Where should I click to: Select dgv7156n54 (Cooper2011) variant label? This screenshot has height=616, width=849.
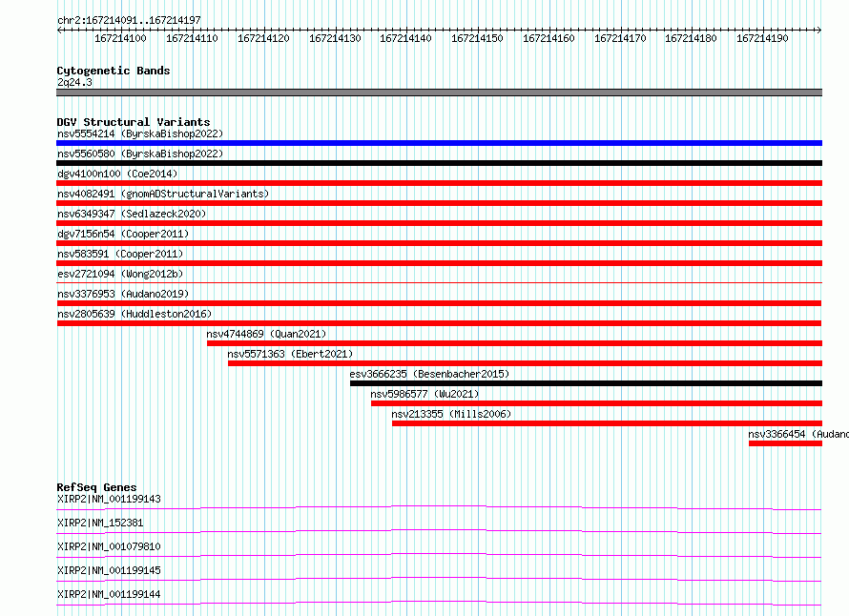pos(123,234)
